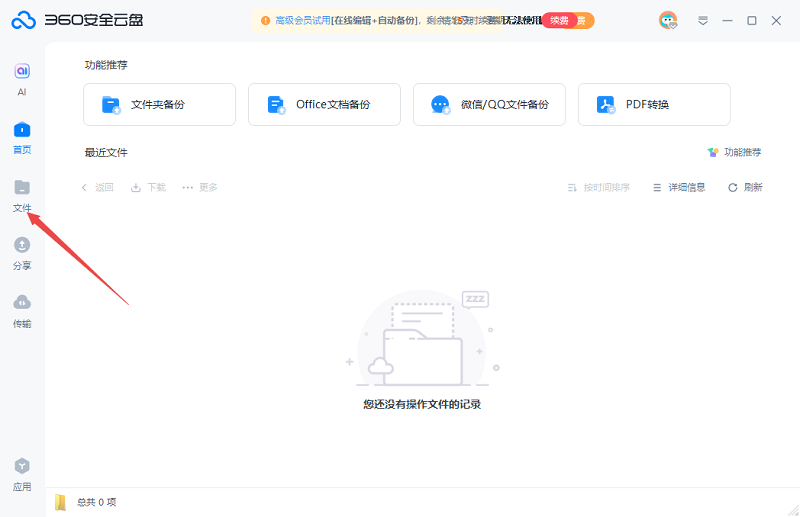Click the 续费 renew button
Viewport: 800px width, 517px height.
pyautogui.click(x=567, y=20)
